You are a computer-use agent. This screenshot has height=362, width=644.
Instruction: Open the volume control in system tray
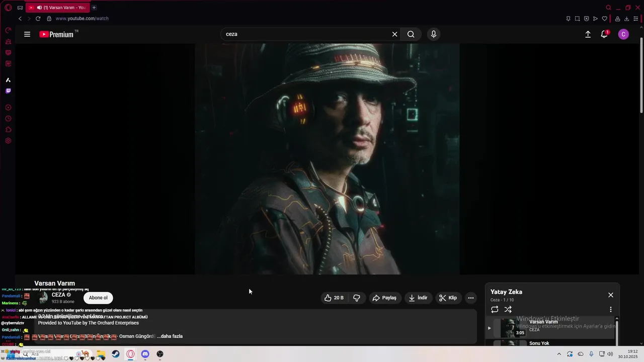pos(610,354)
